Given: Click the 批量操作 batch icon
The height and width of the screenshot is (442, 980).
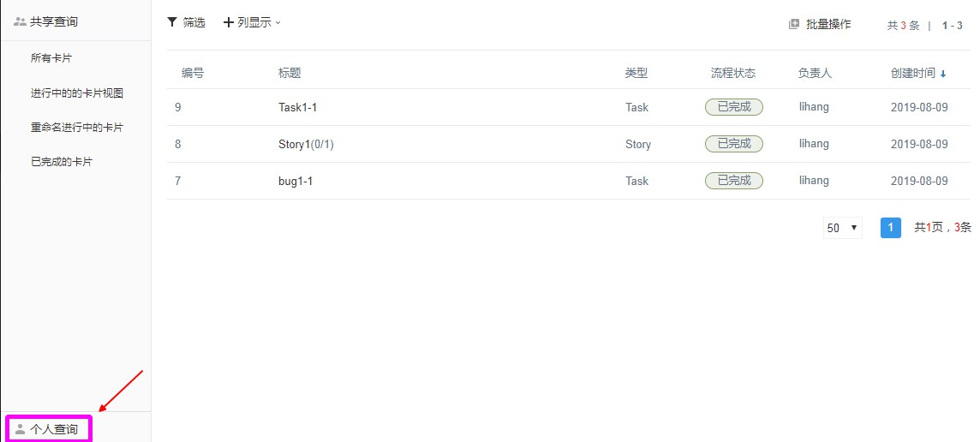Looking at the screenshot, I should coord(794,24).
